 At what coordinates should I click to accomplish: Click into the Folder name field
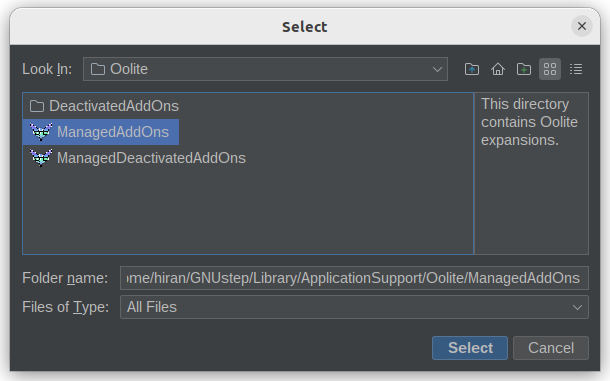pyautogui.click(x=354, y=278)
